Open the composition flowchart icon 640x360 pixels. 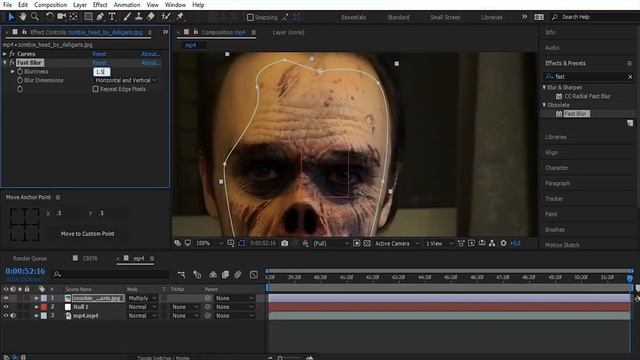coord(492,243)
